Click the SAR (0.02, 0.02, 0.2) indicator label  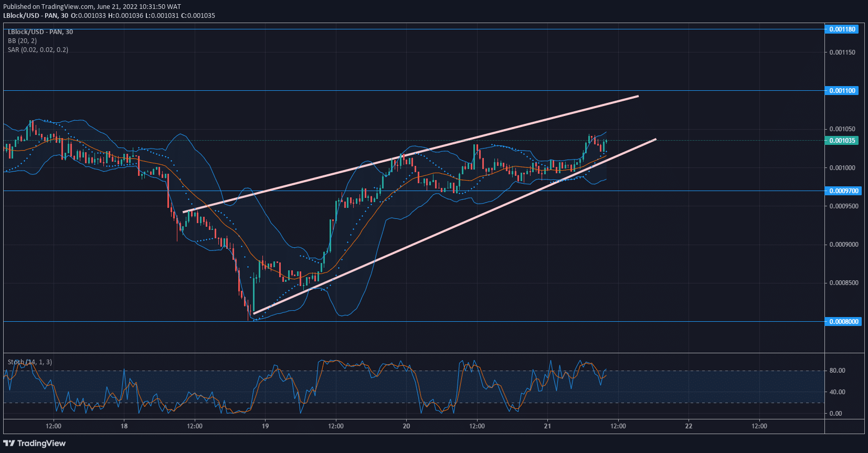[x=38, y=50]
